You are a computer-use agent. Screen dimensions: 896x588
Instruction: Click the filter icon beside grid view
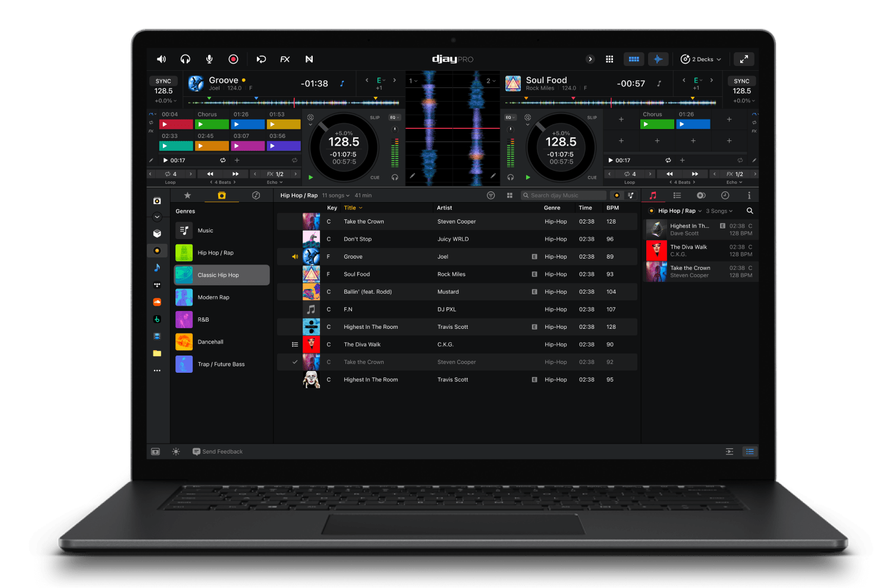(x=491, y=196)
